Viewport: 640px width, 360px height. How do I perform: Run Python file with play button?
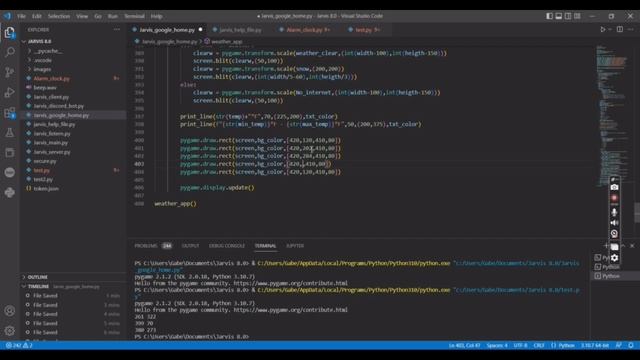602,29
